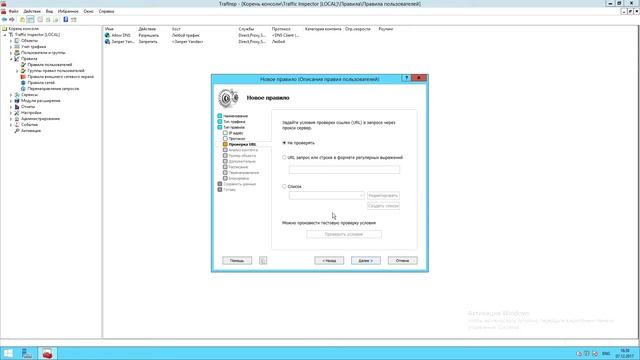Expand the Модули расширения tree node

click(x=11, y=101)
